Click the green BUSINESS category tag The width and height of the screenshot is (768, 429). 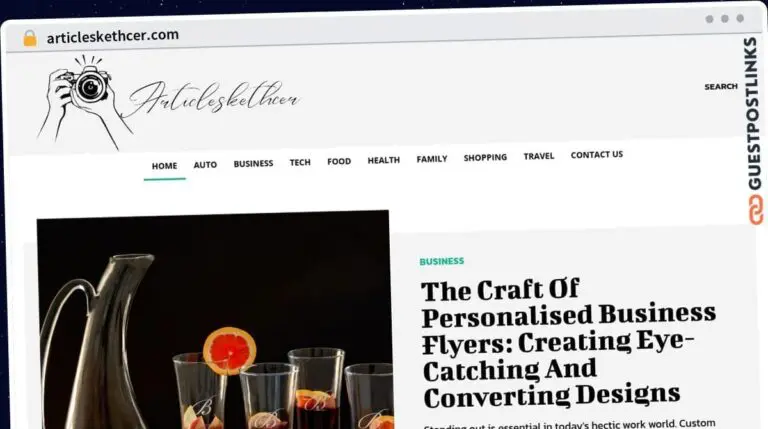point(442,262)
